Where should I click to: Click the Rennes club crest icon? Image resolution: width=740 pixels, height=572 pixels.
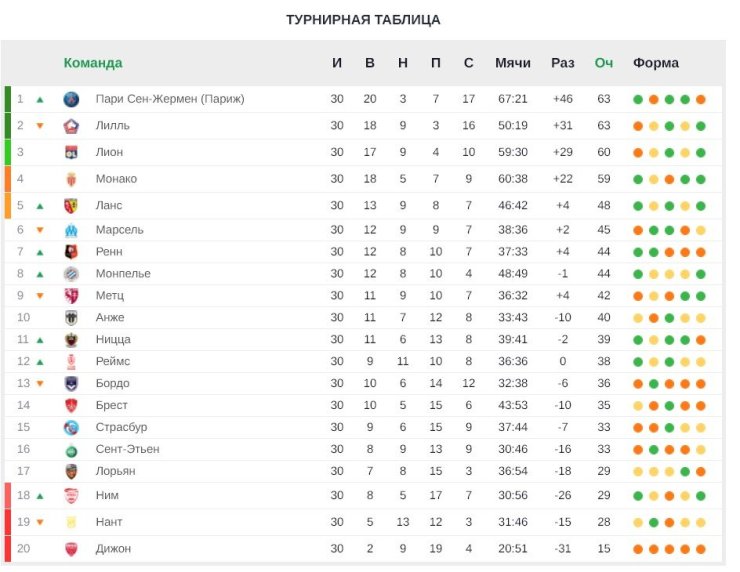coord(71,252)
